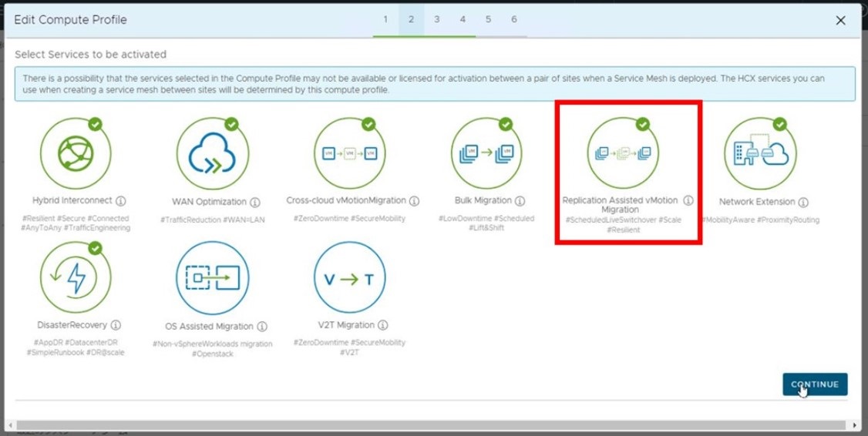Show info for OS Assisted Migration
Image resolution: width=868 pixels, height=436 pixels.
(x=262, y=327)
